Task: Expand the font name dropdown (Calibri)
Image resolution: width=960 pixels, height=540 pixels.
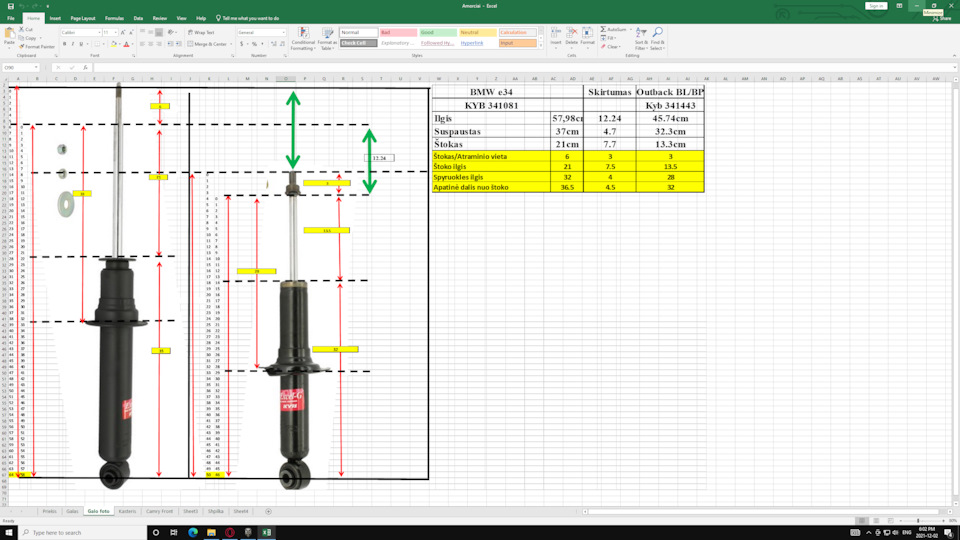Action: (98, 32)
